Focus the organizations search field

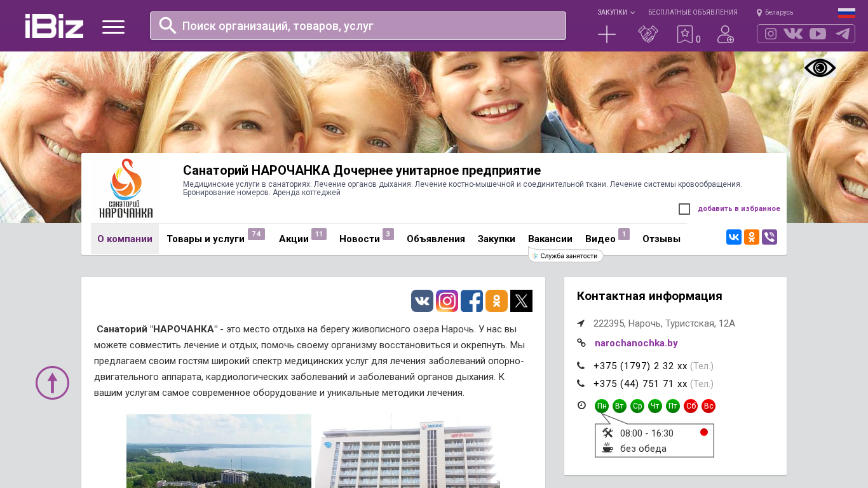click(358, 25)
